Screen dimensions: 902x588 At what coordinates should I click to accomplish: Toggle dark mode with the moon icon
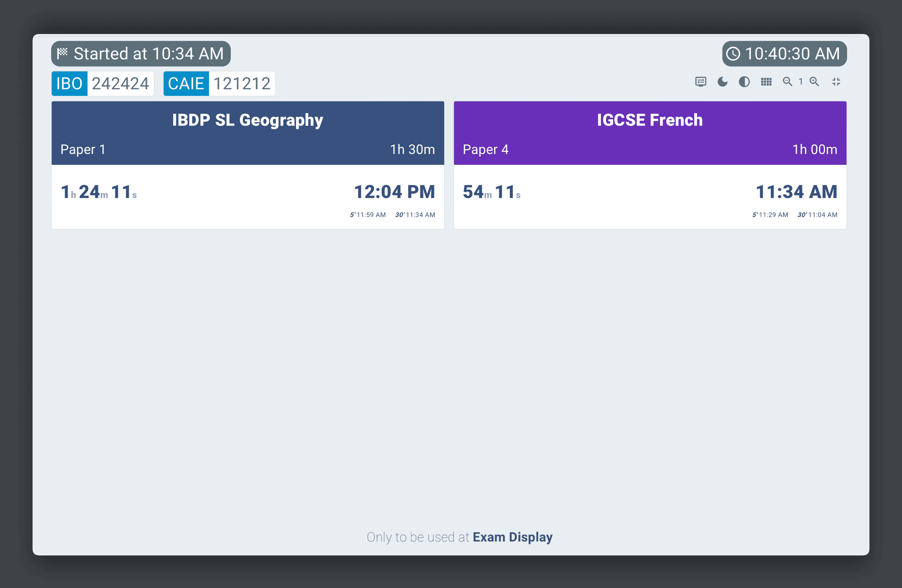(x=722, y=82)
